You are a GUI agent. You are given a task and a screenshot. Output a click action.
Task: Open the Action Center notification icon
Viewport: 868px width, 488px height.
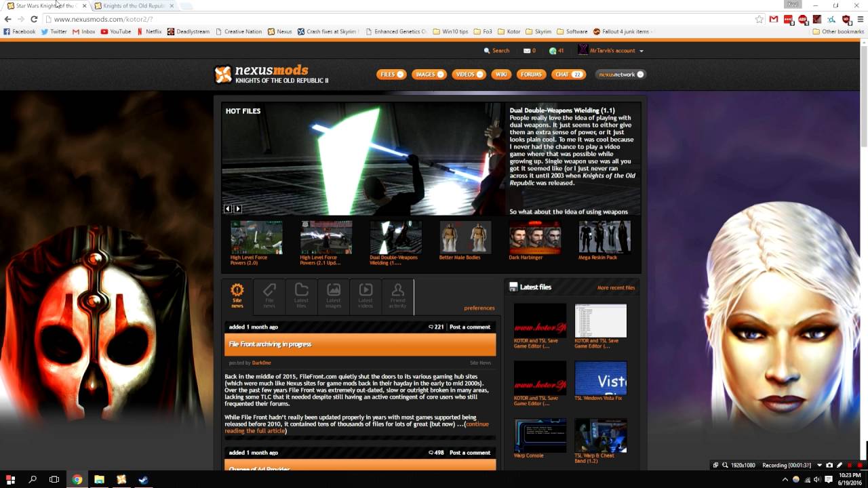point(829,479)
